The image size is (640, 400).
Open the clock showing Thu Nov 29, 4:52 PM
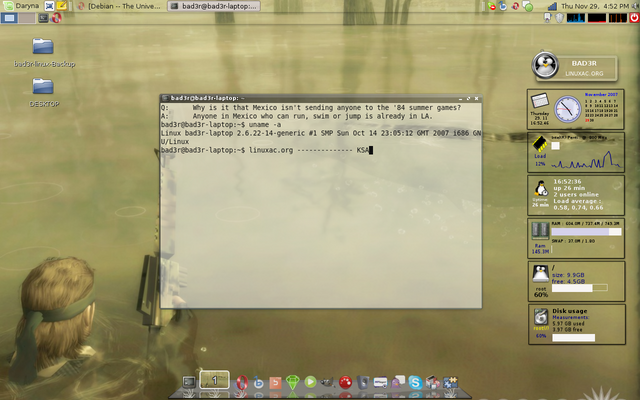pos(595,6)
